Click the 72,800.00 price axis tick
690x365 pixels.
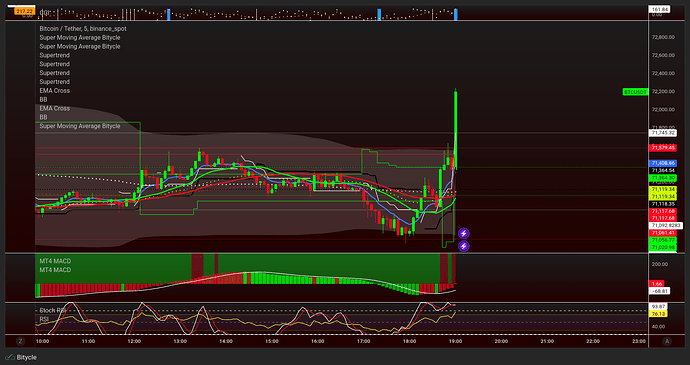[x=663, y=37]
